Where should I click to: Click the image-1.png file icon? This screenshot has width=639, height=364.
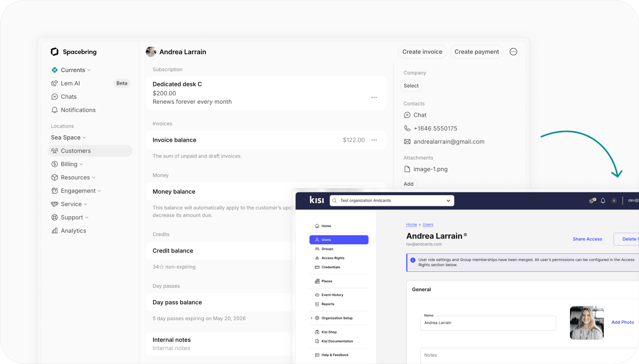pyautogui.click(x=407, y=169)
